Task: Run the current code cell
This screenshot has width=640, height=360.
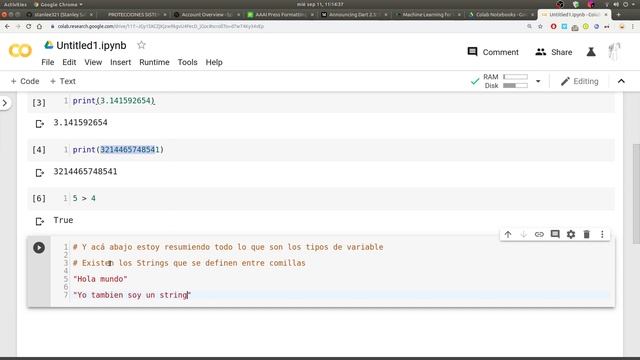Action: tap(39, 247)
